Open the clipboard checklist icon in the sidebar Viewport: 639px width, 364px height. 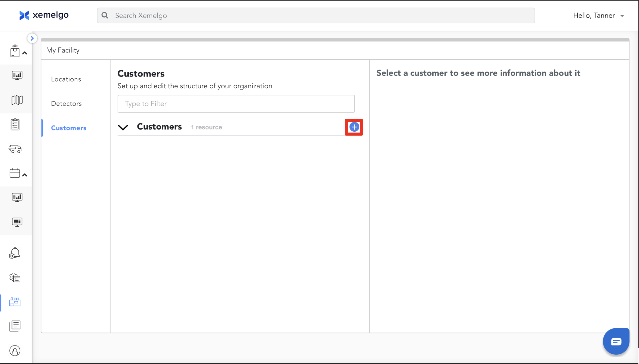(x=15, y=124)
